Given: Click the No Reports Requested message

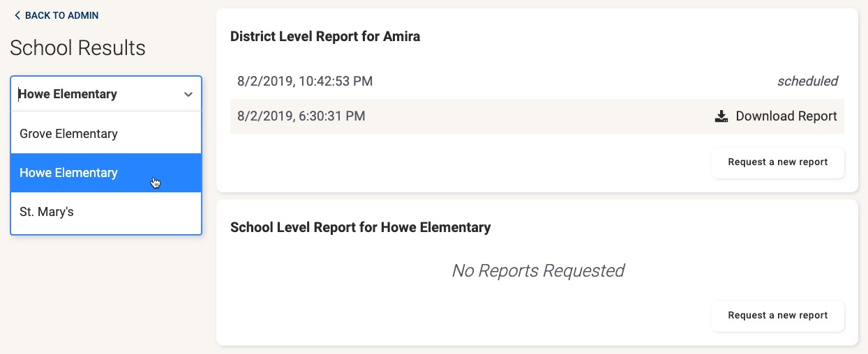Looking at the screenshot, I should point(538,270).
